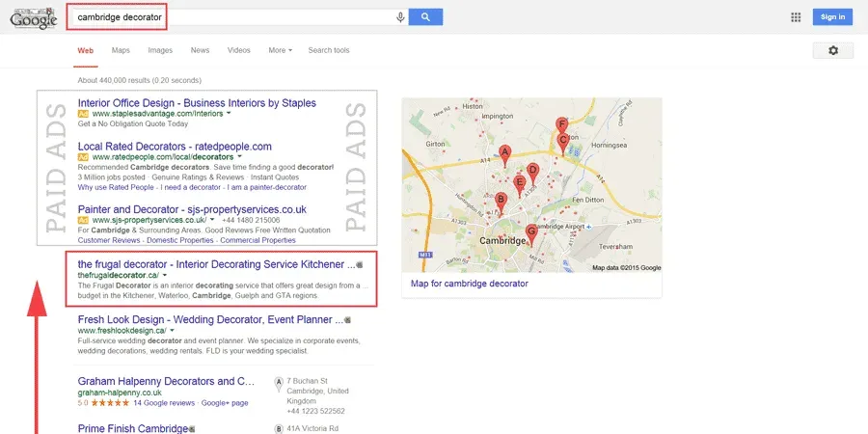Screen dimensions: 868x434
Task: Click map marker G
Action: coord(530,234)
